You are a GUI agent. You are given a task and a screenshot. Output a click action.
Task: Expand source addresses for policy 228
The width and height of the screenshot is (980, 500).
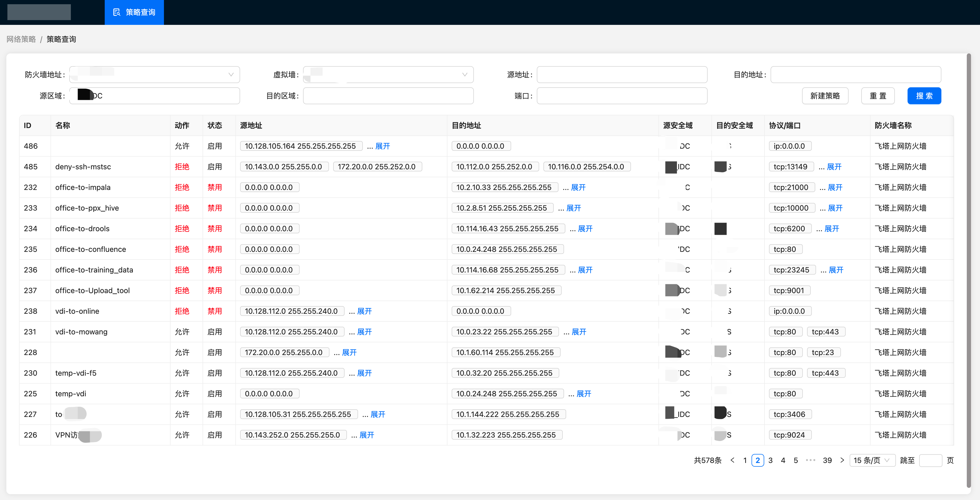point(349,352)
